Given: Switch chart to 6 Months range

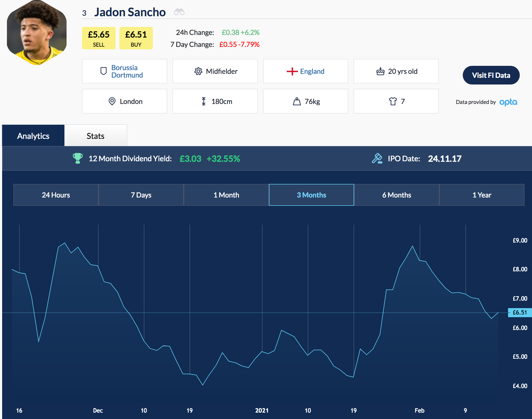Looking at the screenshot, I should click(x=396, y=195).
